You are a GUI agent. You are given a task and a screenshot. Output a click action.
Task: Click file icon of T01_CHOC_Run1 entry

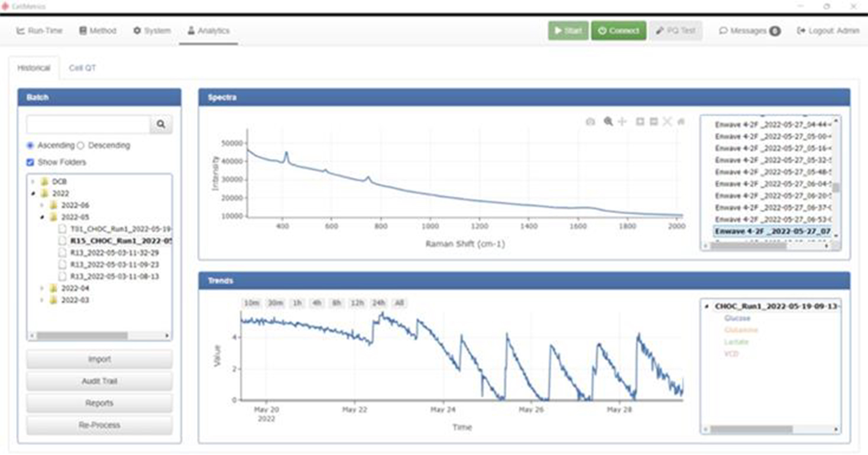pos(62,229)
